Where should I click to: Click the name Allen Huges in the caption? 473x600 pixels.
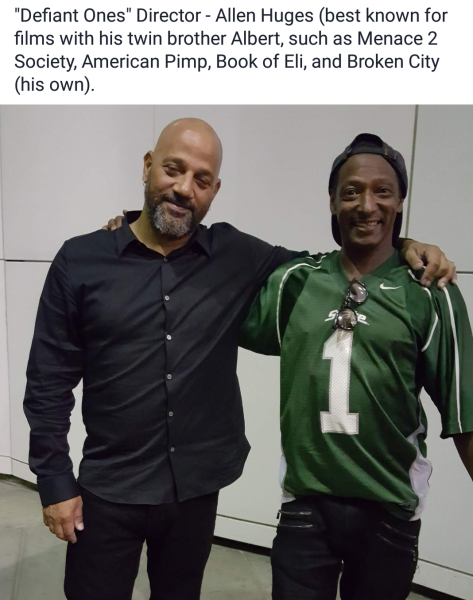pos(264,16)
